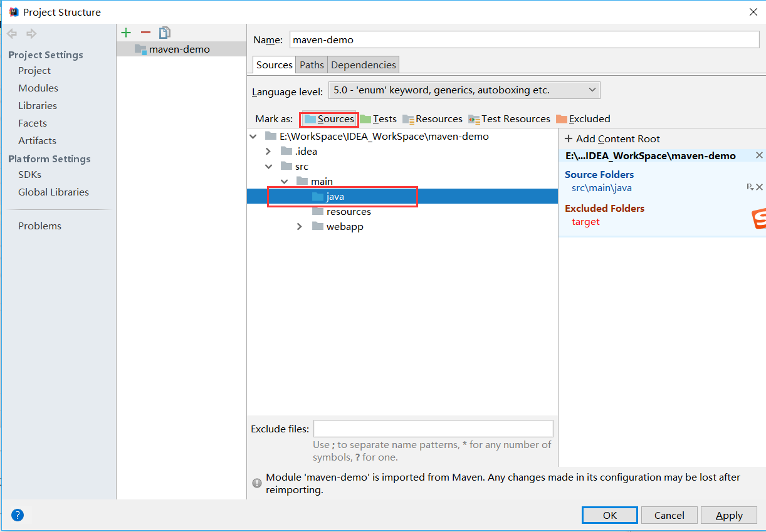Mark folder as Resources
Image resolution: width=766 pixels, height=532 pixels.
(x=433, y=119)
